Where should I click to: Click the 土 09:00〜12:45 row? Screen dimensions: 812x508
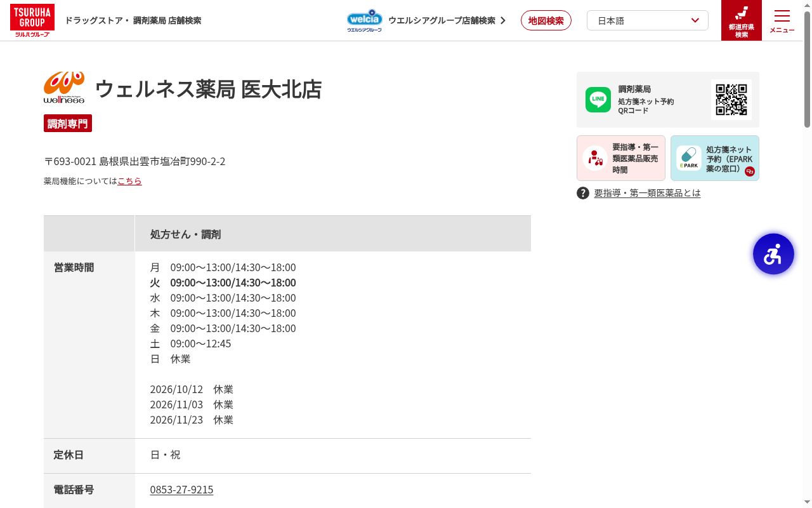[190, 344]
